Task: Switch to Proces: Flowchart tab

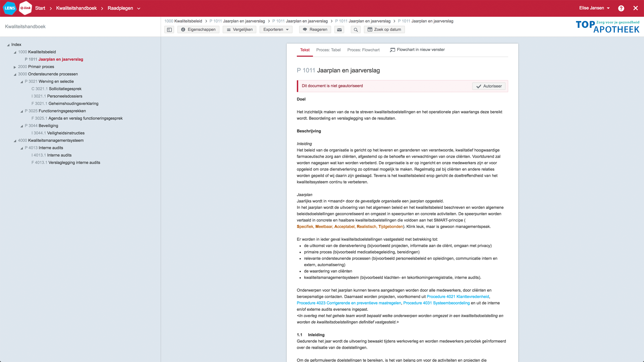Action: pyautogui.click(x=363, y=50)
